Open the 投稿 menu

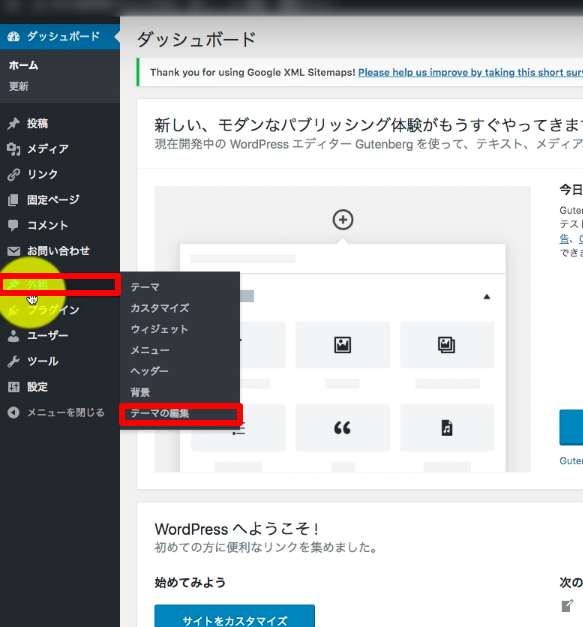(60, 124)
